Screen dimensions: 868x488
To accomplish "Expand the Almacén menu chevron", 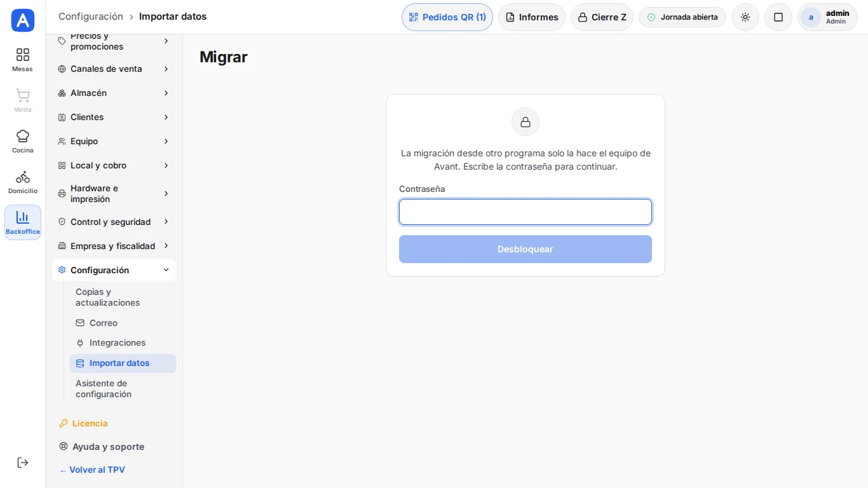I will point(166,93).
